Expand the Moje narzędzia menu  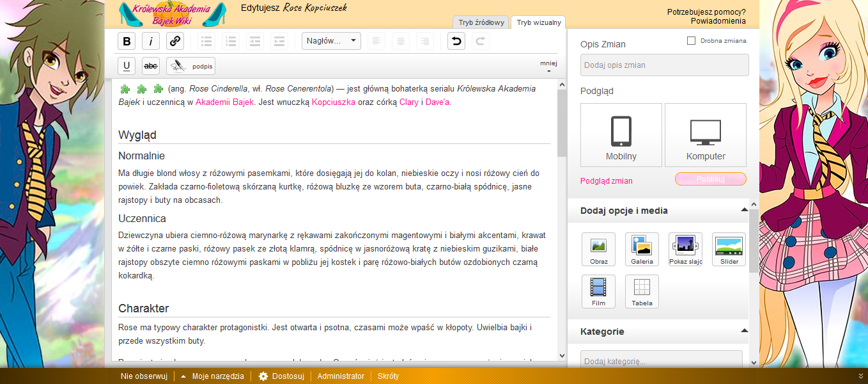[x=212, y=376]
